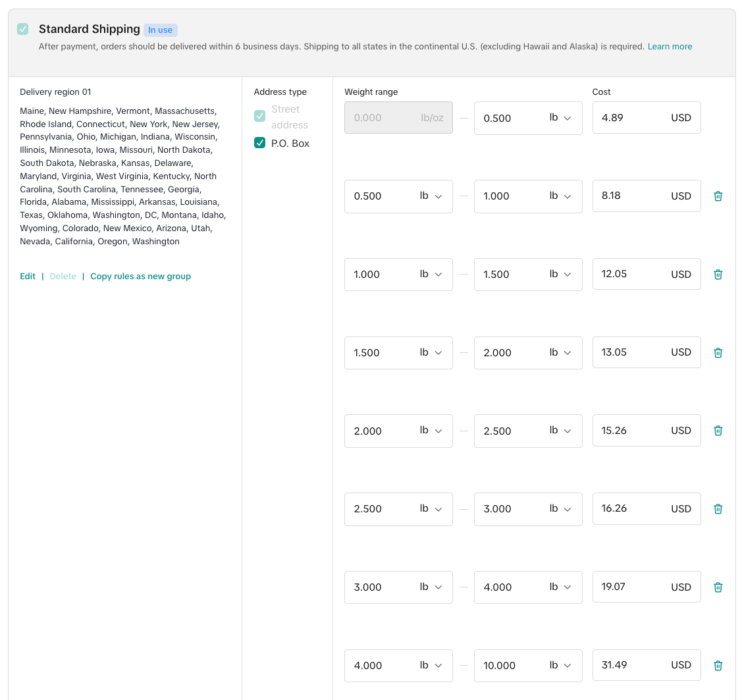Viewport: 742px width, 700px height.
Task: Remove the 2.000–2.500 lb weight row
Action: [718, 431]
